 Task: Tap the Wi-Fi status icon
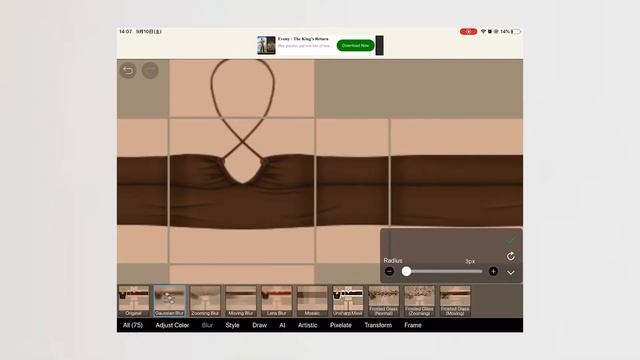[483, 31]
